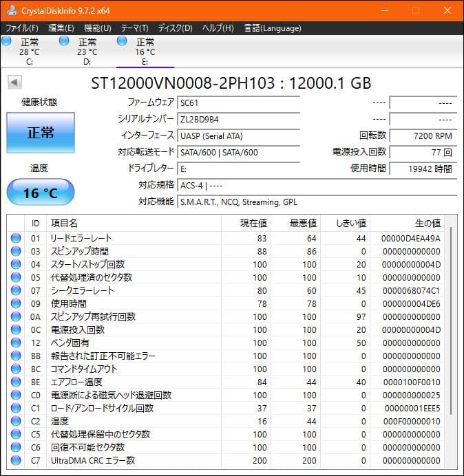
Task: Click the standard field ACS-4 | ----
Action: click(x=317, y=185)
